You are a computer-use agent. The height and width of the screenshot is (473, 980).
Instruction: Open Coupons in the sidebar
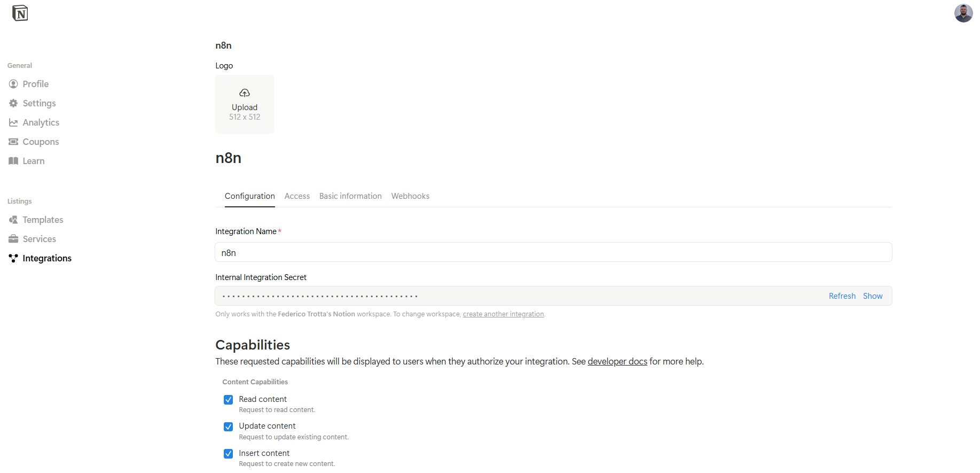point(41,142)
